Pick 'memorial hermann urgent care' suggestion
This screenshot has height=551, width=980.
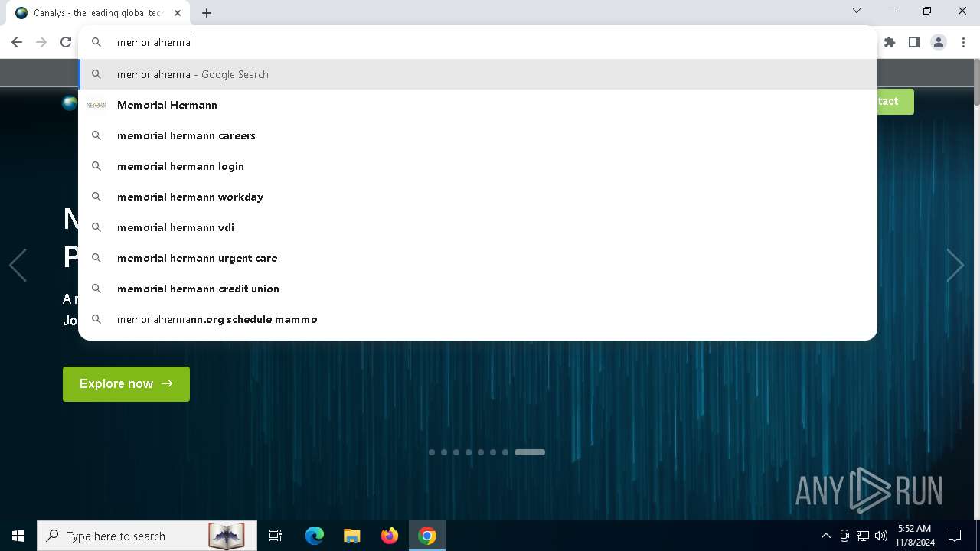478,258
